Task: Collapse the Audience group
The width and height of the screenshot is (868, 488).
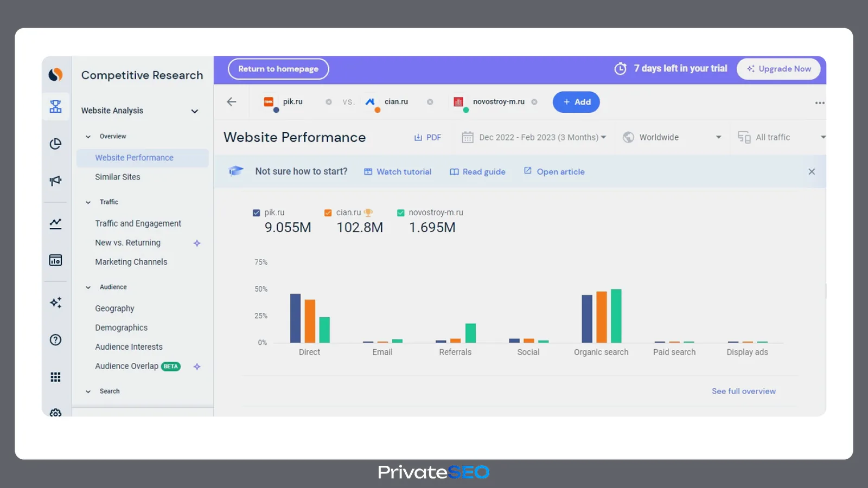Action: (88, 287)
